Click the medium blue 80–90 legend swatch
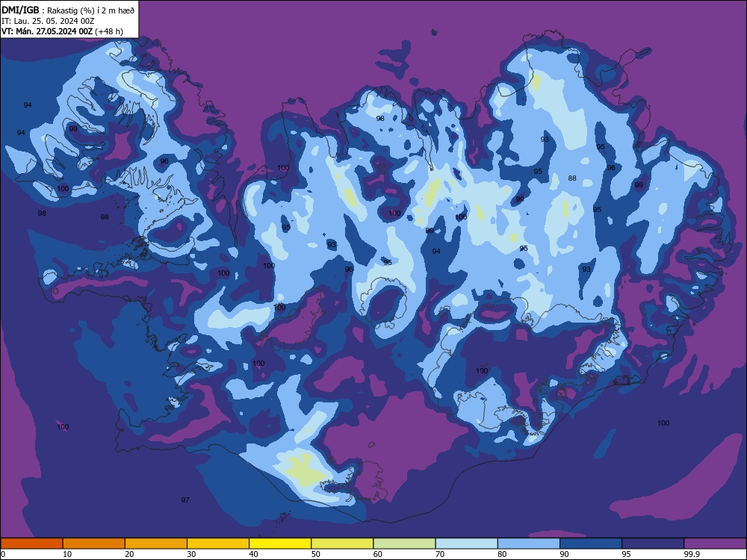This screenshot has width=747, height=560. [x=529, y=544]
